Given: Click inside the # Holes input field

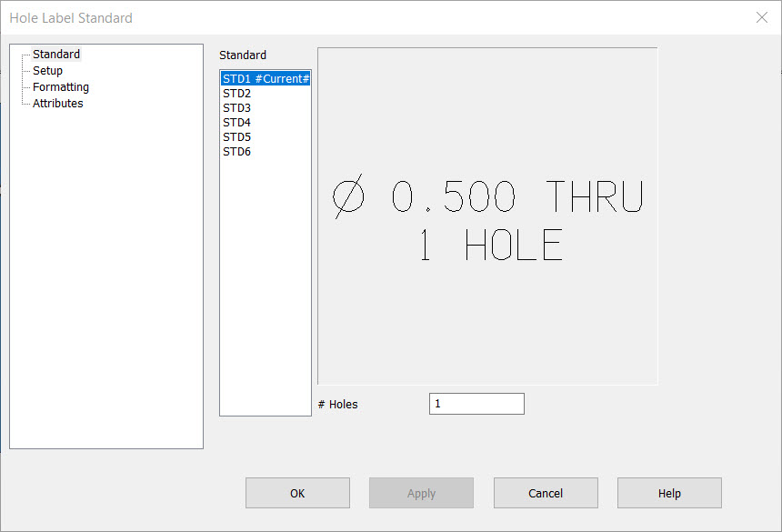Looking at the screenshot, I should pyautogui.click(x=476, y=403).
